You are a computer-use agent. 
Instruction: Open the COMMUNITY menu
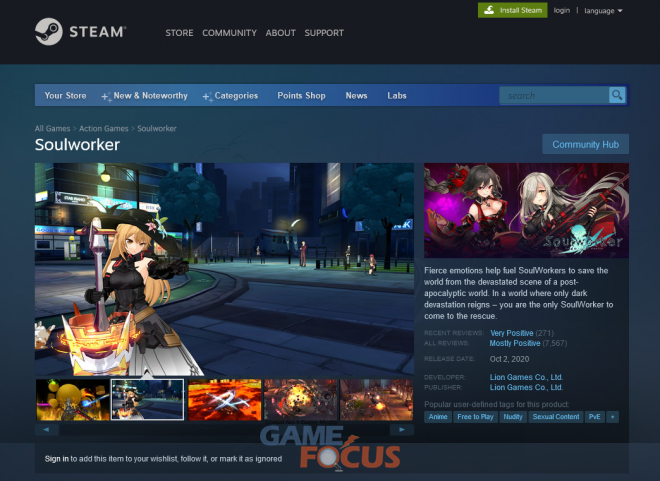229,33
